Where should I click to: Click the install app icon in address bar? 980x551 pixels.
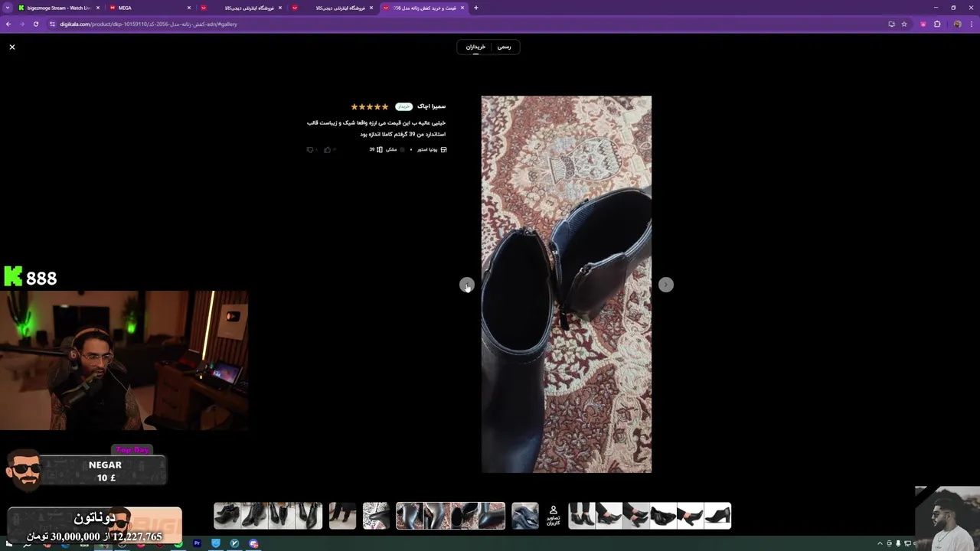891,24
